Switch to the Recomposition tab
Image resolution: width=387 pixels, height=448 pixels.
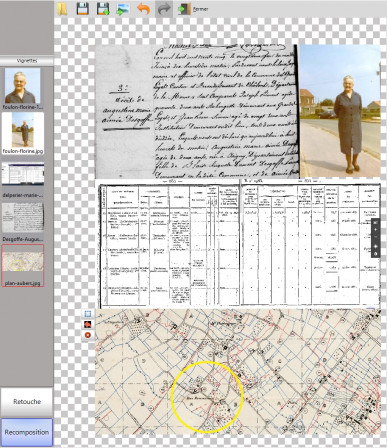coord(27,432)
